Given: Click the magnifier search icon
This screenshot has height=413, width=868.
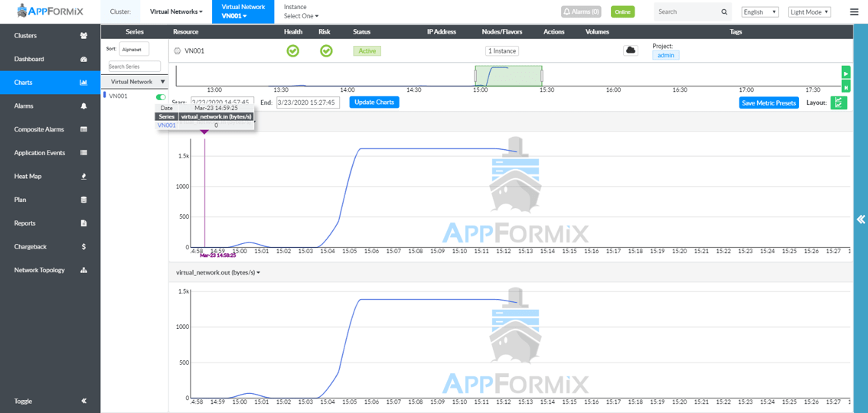Looking at the screenshot, I should (724, 11).
